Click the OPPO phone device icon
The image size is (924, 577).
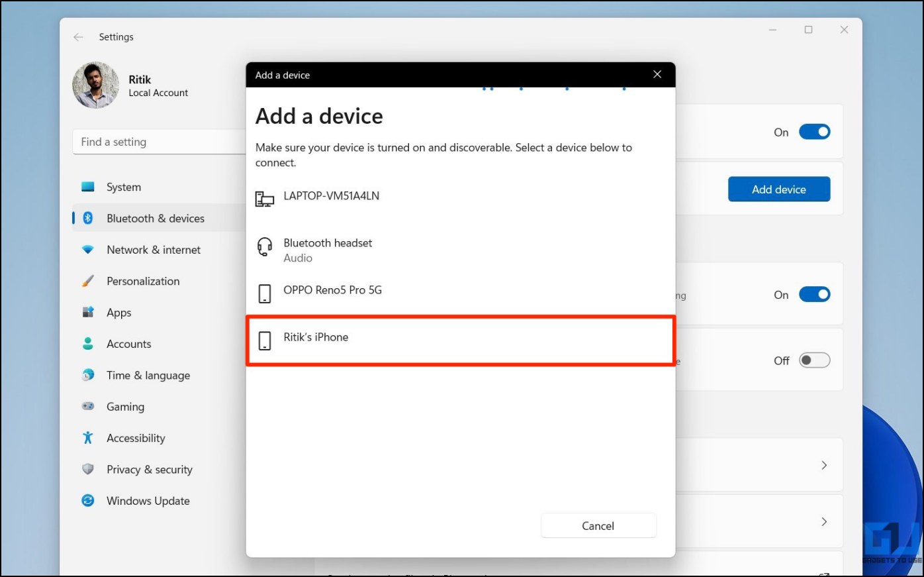(x=265, y=293)
